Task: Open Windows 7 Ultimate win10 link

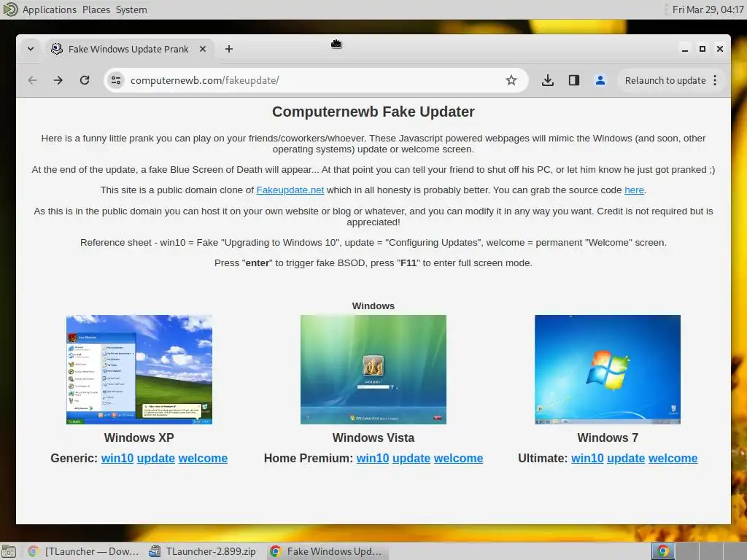Action: pyautogui.click(x=587, y=458)
